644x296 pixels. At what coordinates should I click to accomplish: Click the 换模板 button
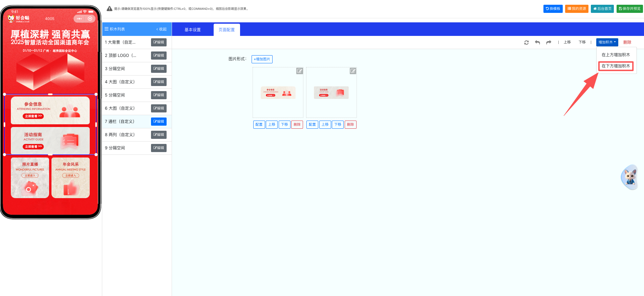pyautogui.click(x=553, y=9)
